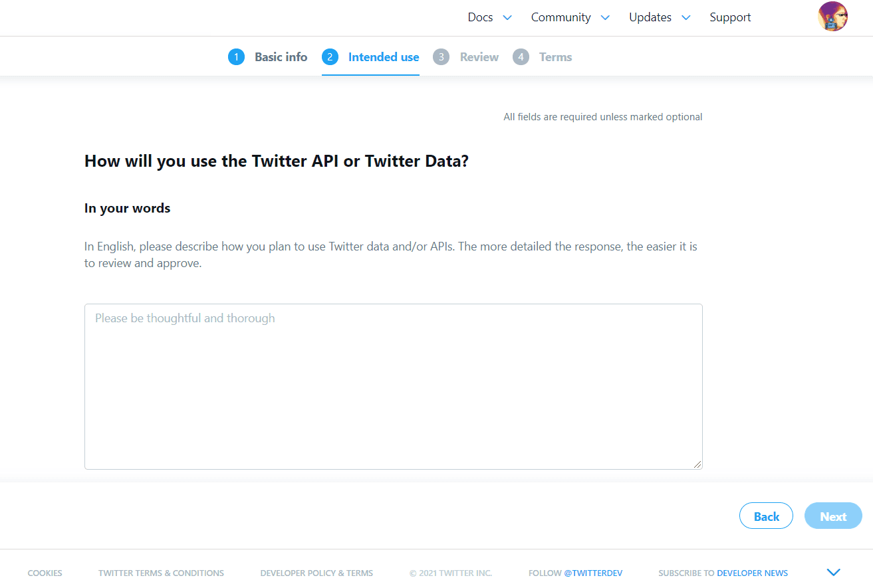
Task: Expand the Updates dropdown chevron
Action: point(686,18)
